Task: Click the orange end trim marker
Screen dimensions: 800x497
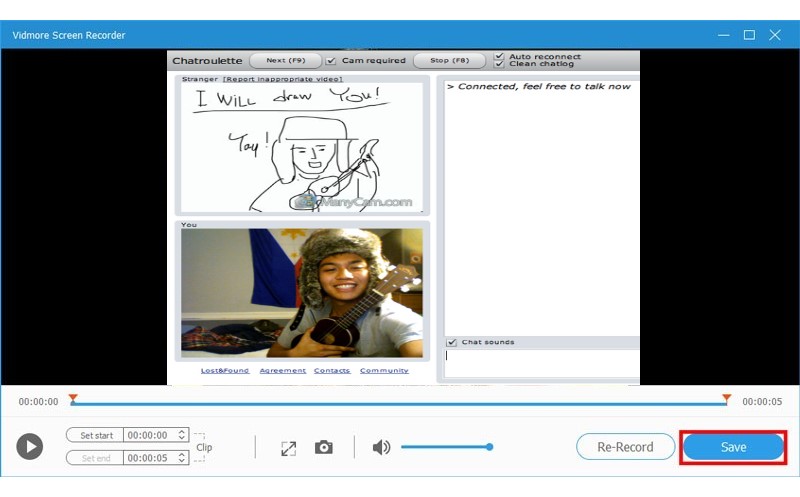Action: [x=727, y=399]
